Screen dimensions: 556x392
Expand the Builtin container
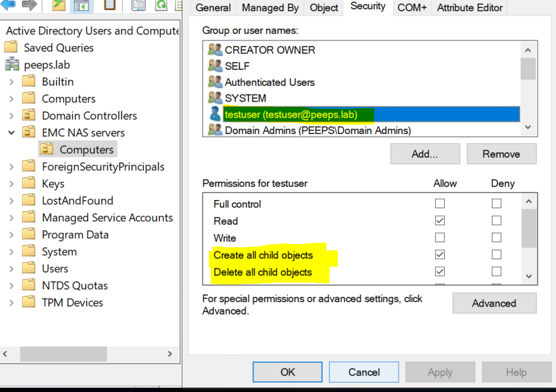(11, 82)
